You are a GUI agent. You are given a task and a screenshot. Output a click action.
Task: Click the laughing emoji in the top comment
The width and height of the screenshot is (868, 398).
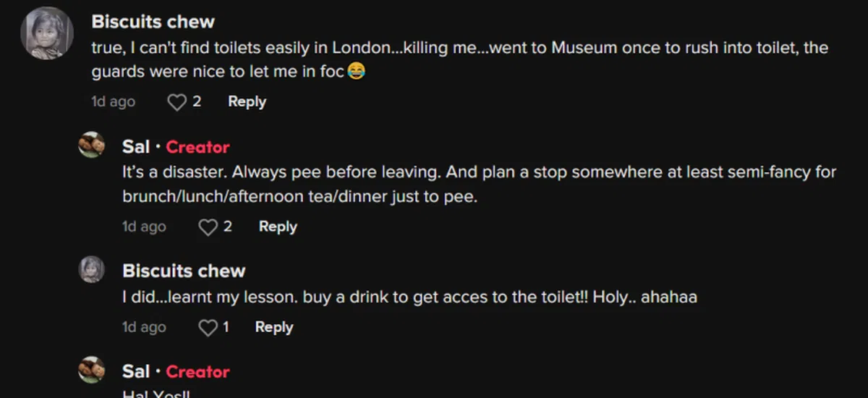click(x=355, y=72)
